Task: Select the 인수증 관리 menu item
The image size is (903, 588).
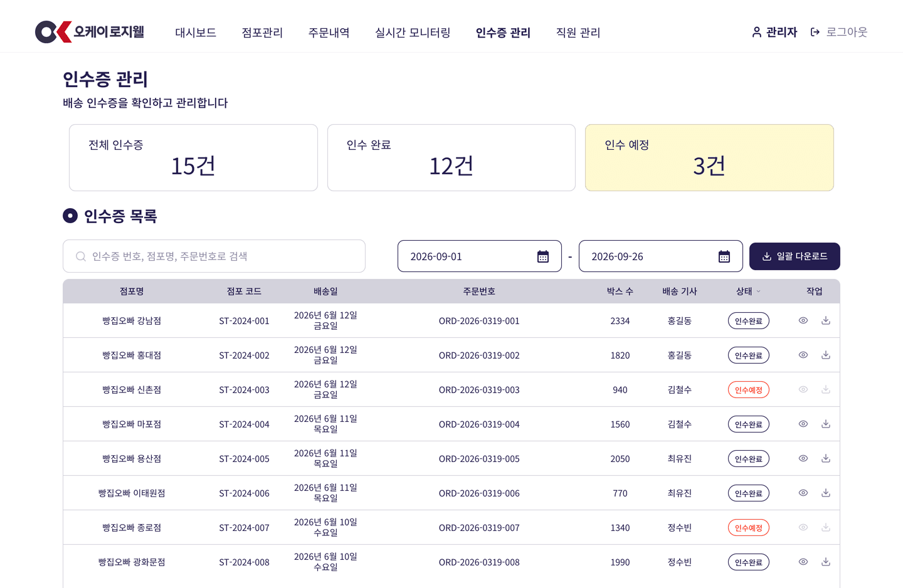Action: click(x=503, y=33)
